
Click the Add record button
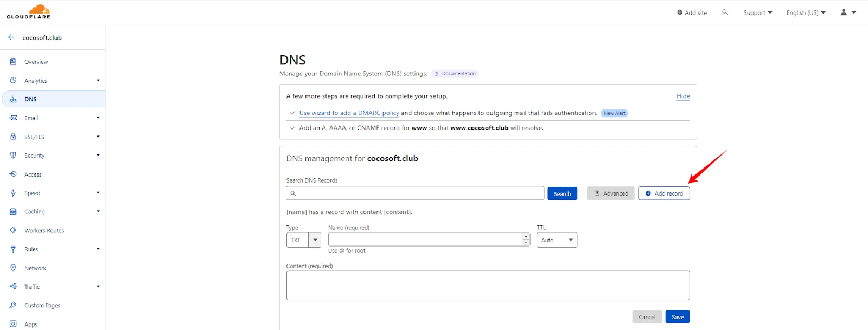663,193
